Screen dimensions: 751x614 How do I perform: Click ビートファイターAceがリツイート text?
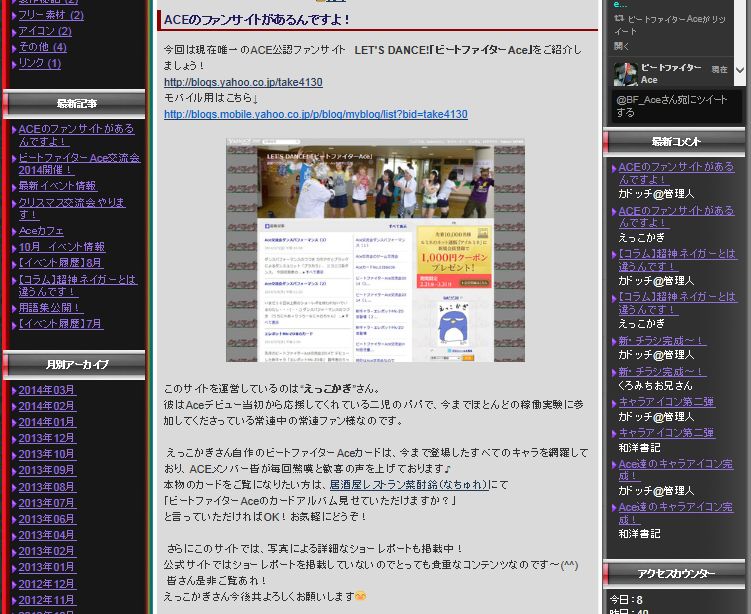coord(670,25)
